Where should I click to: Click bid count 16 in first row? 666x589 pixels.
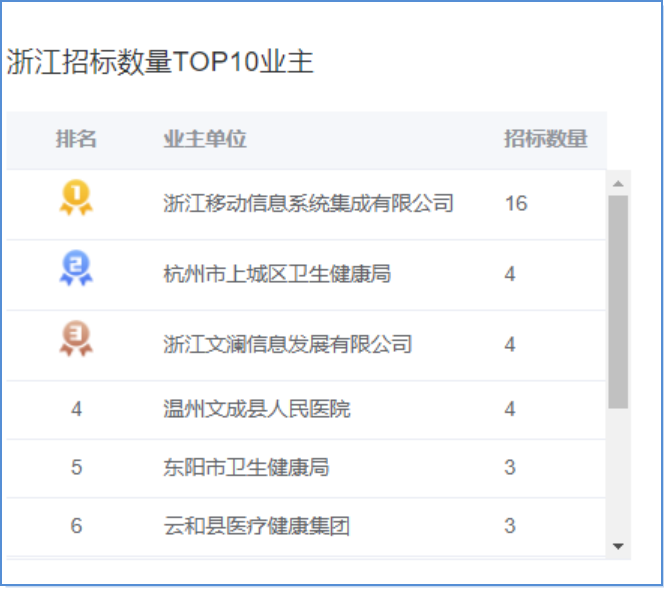coord(516,203)
